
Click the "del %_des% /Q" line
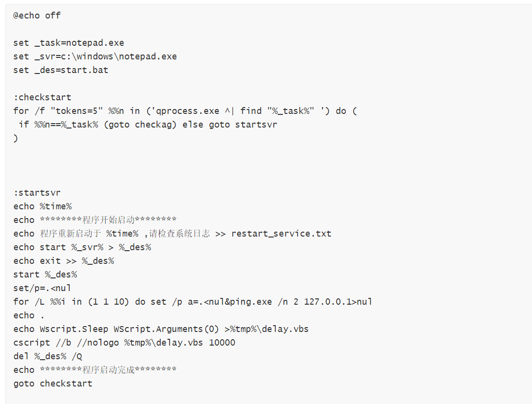(x=48, y=356)
